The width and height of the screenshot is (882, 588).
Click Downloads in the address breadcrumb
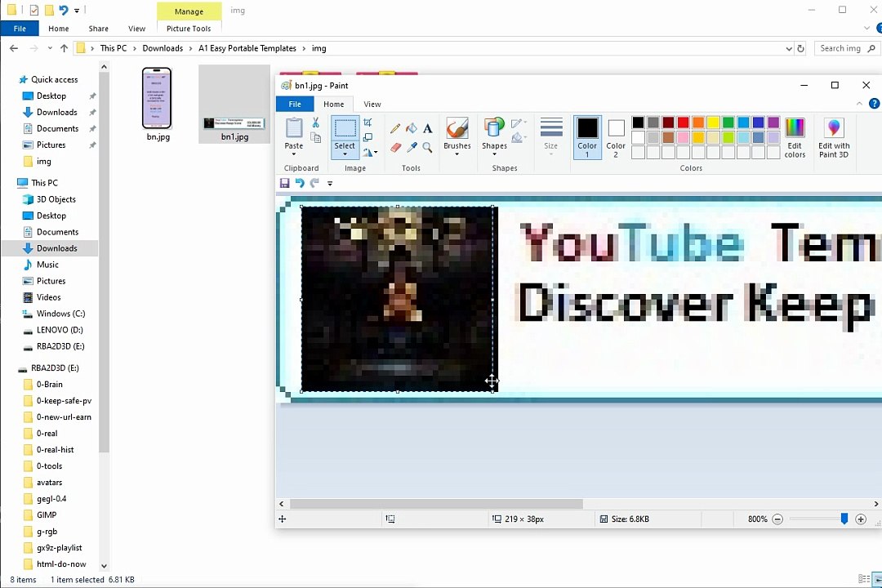163,48
